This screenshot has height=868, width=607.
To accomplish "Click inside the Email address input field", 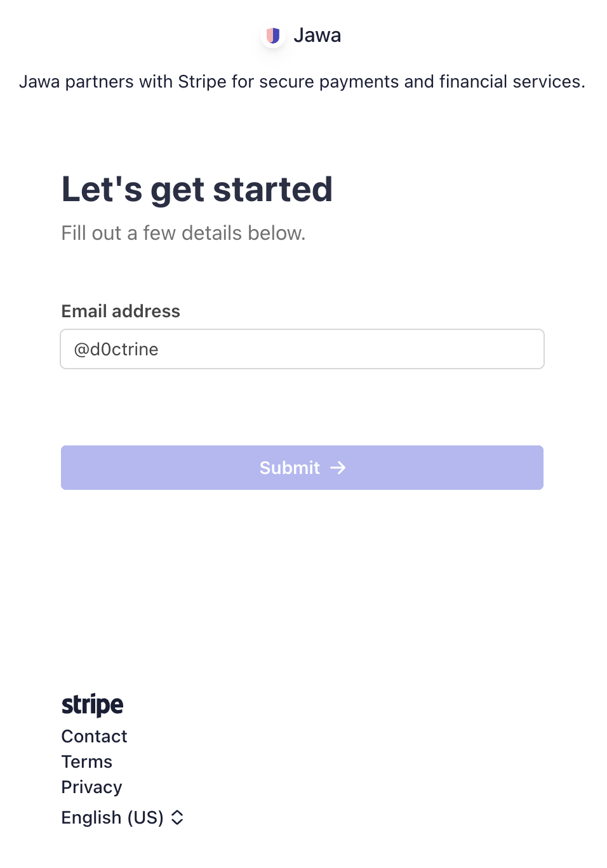I will [302, 349].
